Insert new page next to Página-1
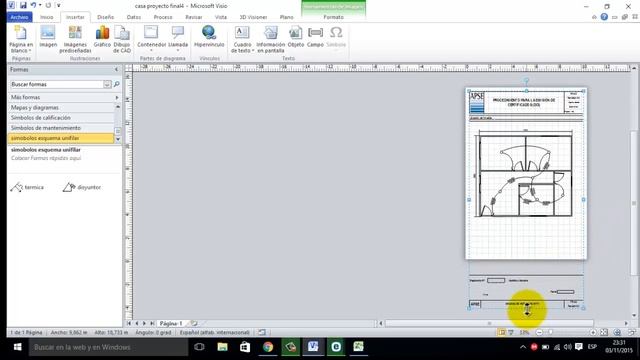 click(194, 323)
